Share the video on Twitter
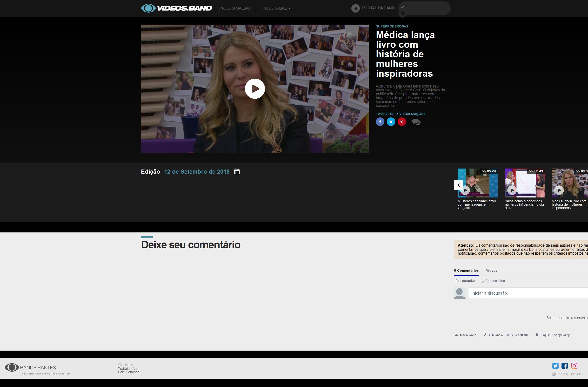Viewport: 588px width, 387px height. [x=391, y=122]
